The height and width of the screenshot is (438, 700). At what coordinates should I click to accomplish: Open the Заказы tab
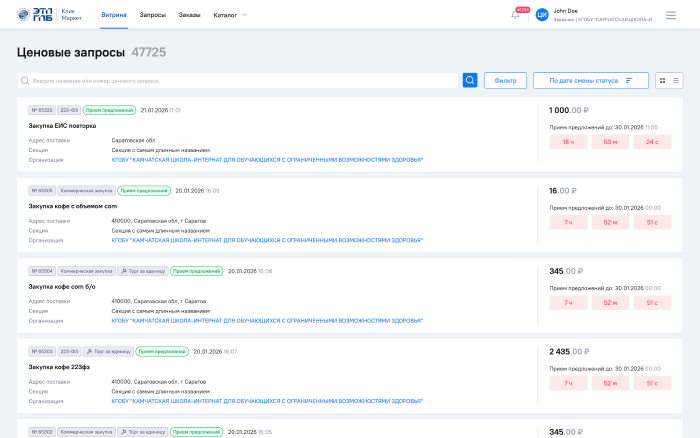tap(189, 15)
